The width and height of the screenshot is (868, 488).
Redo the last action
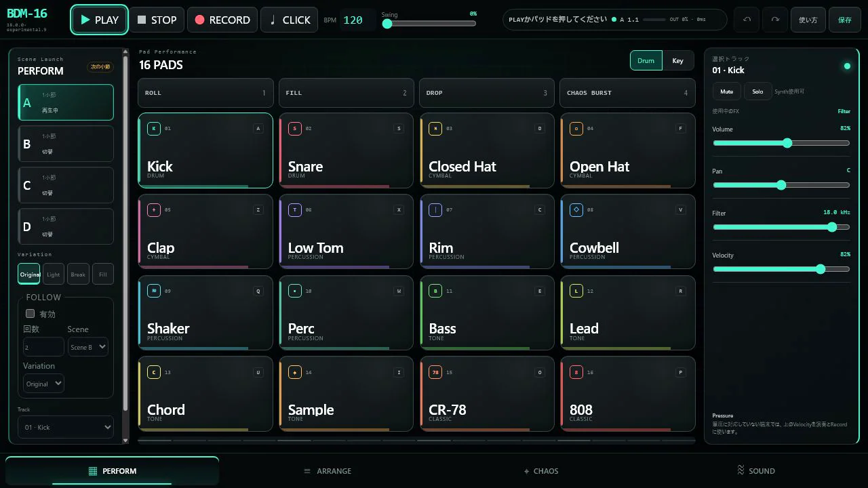tap(775, 20)
